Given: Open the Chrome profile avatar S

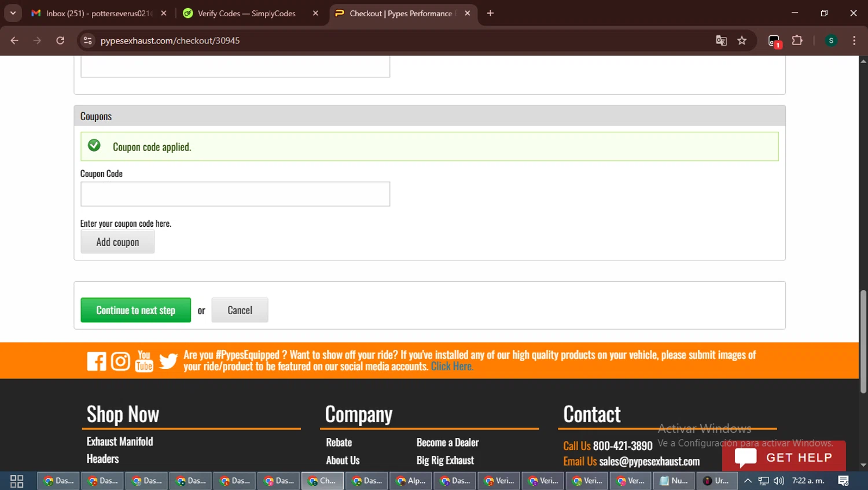Looking at the screenshot, I should point(831,40).
